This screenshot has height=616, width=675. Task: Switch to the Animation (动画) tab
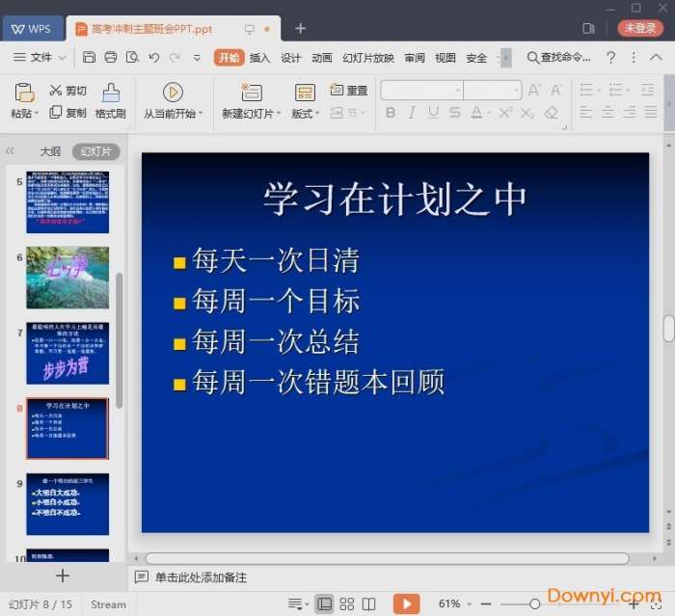322,58
